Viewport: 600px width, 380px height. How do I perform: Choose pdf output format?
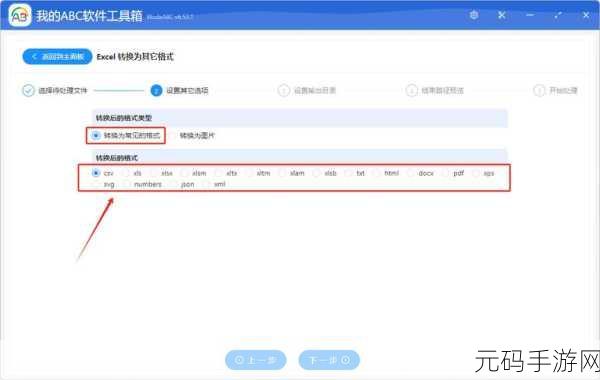tap(453, 173)
